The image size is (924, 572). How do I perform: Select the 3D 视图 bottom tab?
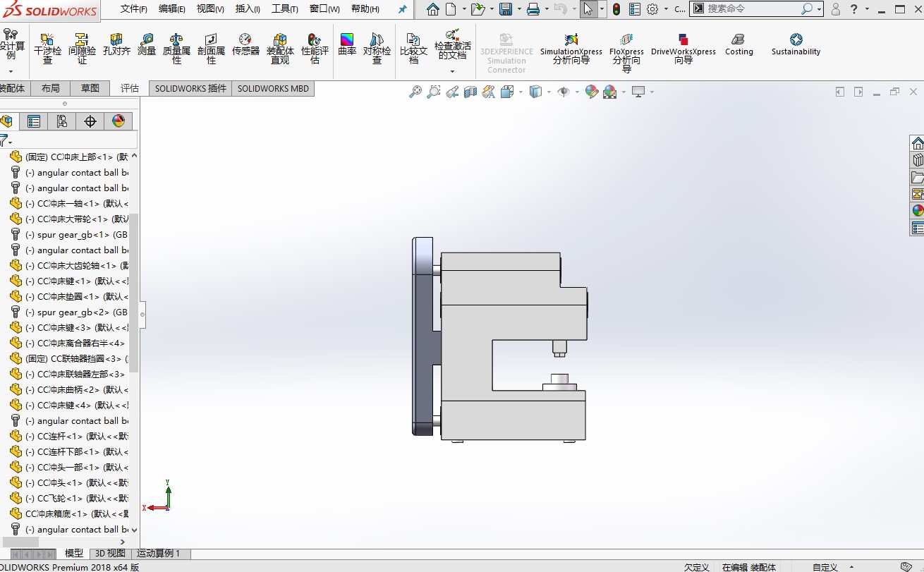click(110, 554)
